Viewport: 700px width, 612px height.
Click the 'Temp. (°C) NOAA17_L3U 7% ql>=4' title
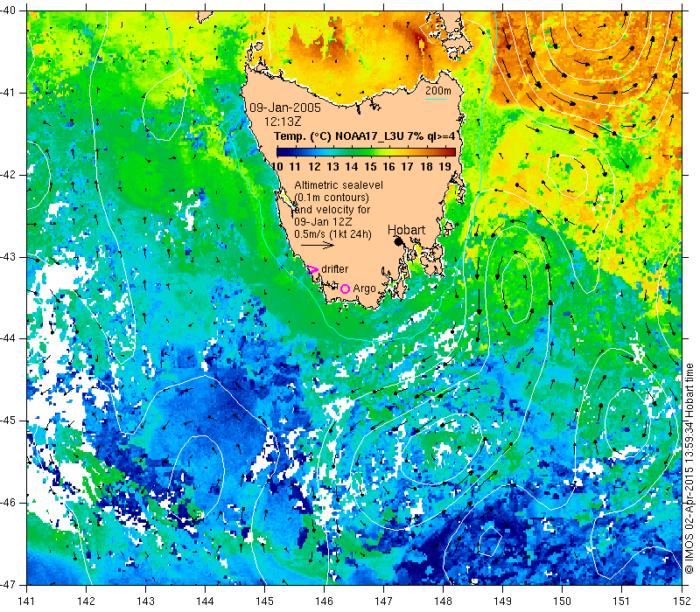pyautogui.click(x=364, y=136)
